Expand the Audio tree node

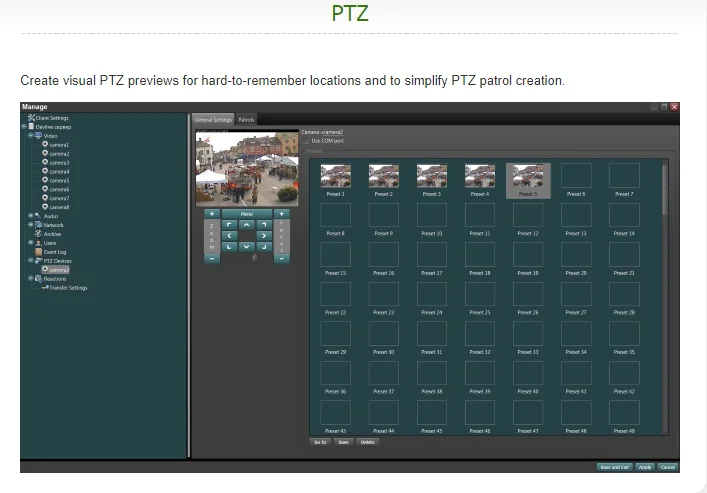(30, 215)
